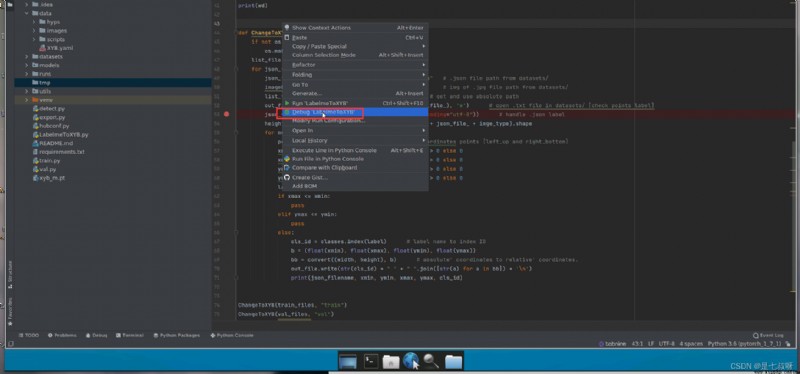Open Copy / Paste Special submenu

click(355, 46)
